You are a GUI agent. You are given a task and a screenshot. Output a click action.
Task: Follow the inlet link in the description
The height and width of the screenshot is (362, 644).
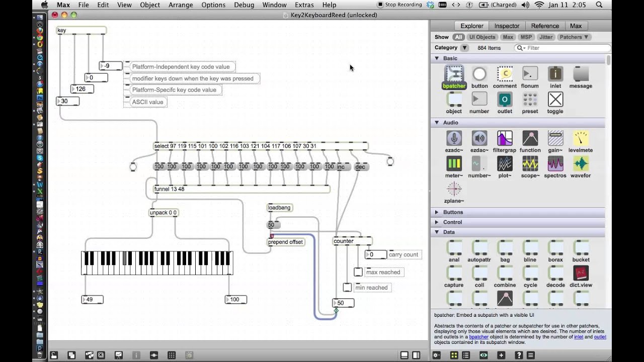(x=579, y=337)
